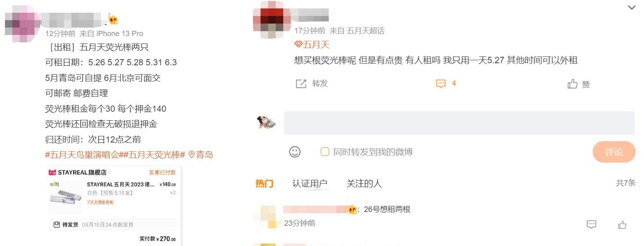
Task: Click the 青岛 location pin icon
Action: coord(192,155)
